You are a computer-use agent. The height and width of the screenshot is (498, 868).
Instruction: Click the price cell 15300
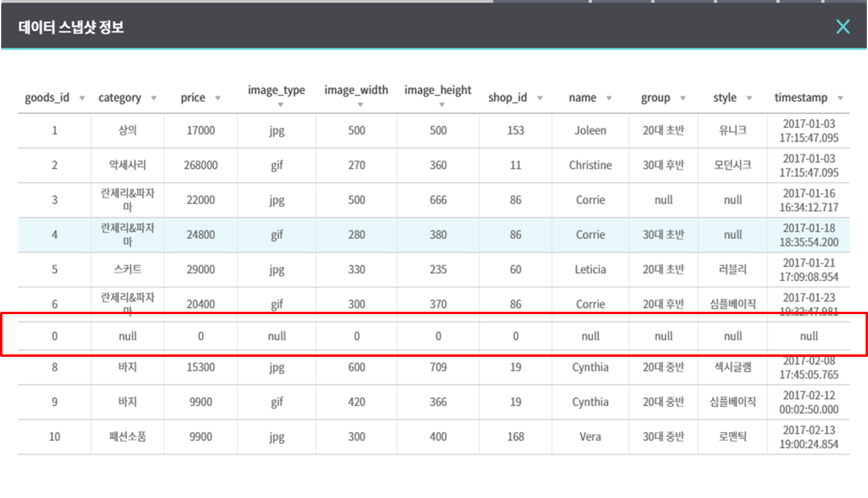coord(200,367)
